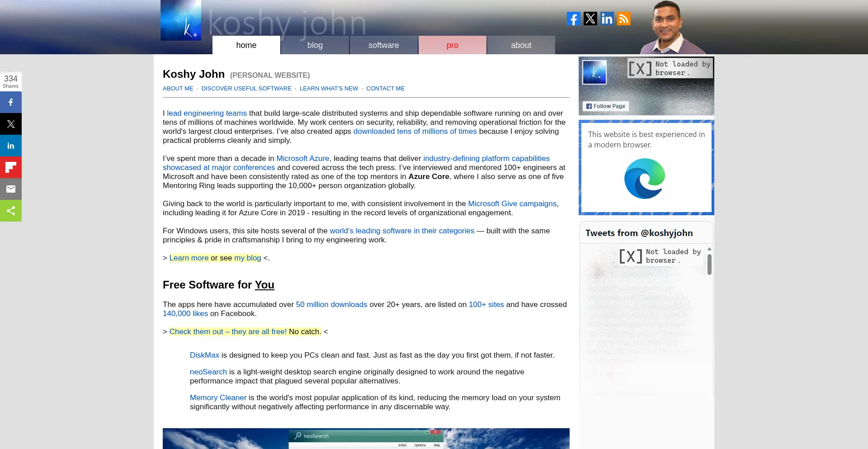Click the CONTACT ME link

coord(385,89)
